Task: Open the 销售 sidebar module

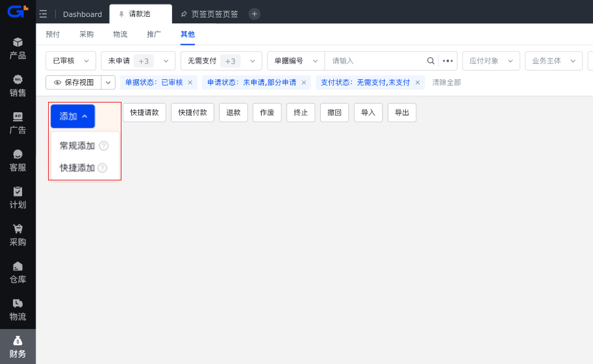Action: 18,86
